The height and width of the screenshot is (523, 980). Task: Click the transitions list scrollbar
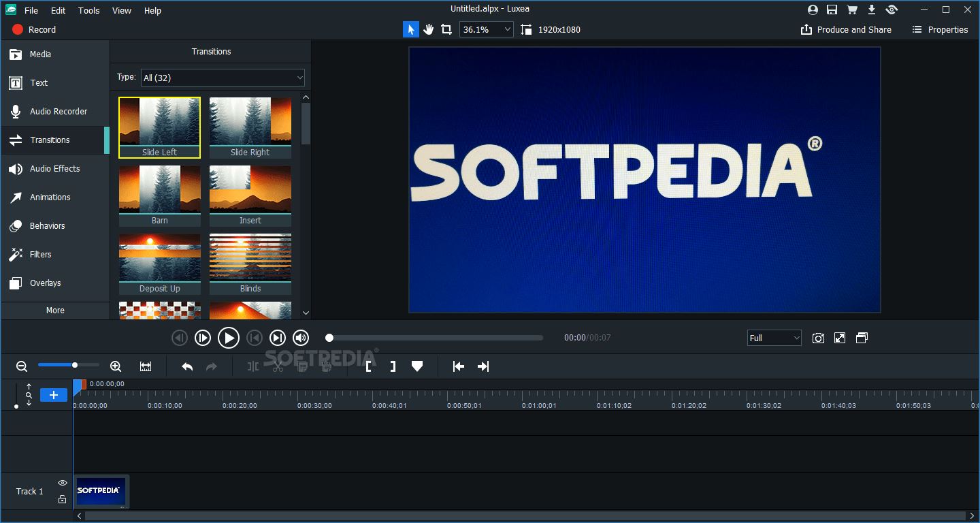tap(306, 123)
